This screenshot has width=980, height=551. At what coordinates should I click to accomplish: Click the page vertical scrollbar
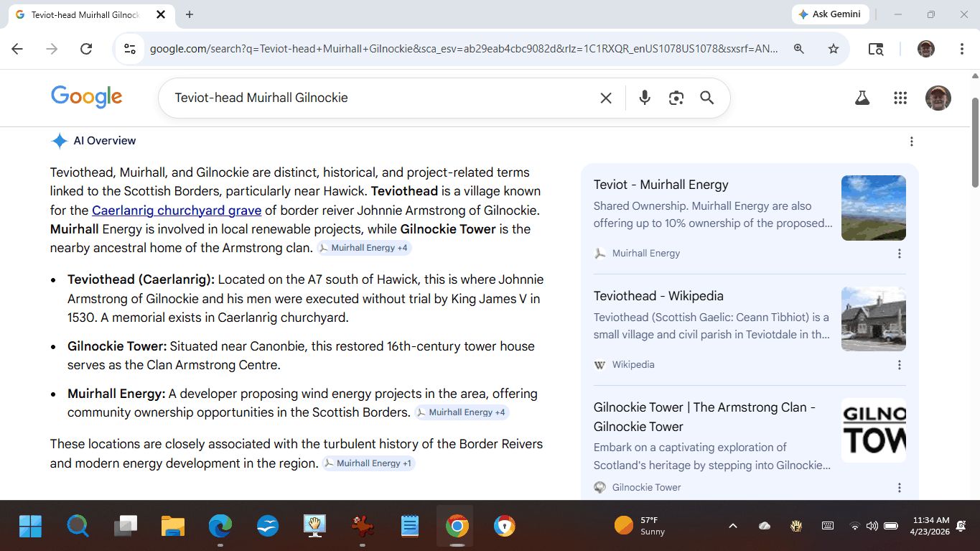click(x=975, y=144)
